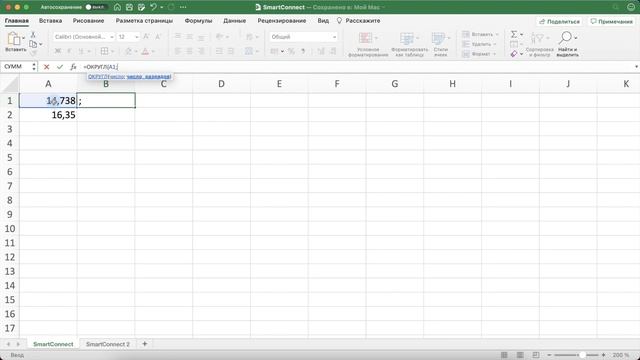
Task: Switch to Page Break preview in status bar
Action: point(536,355)
